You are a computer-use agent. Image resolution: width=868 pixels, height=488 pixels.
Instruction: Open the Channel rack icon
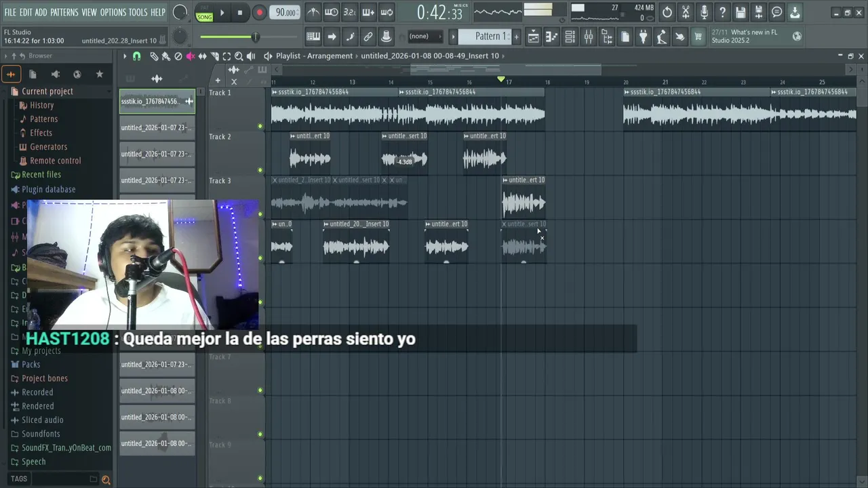coord(570,37)
